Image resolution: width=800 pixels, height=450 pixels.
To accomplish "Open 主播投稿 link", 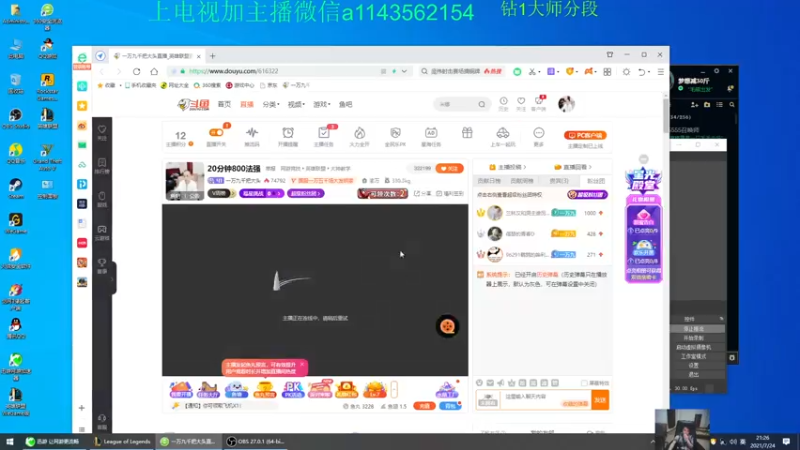I will click(508, 167).
